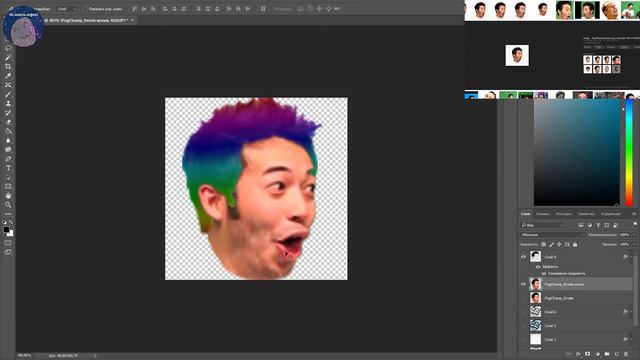
Task: Show hidden layer Слой 2
Action: click(524, 339)
